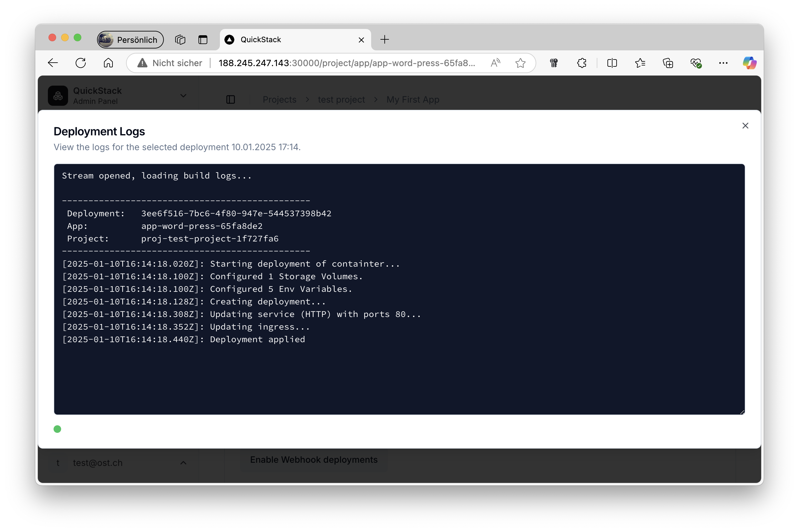Toggle split screen view icon
799x532 pixels.
pyautogui.click(x=612, y=63)
